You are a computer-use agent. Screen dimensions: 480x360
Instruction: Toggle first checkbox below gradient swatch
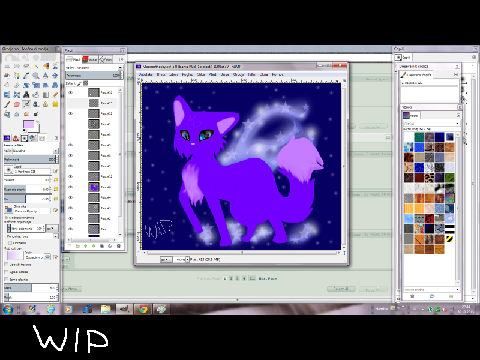click(6, 264)
